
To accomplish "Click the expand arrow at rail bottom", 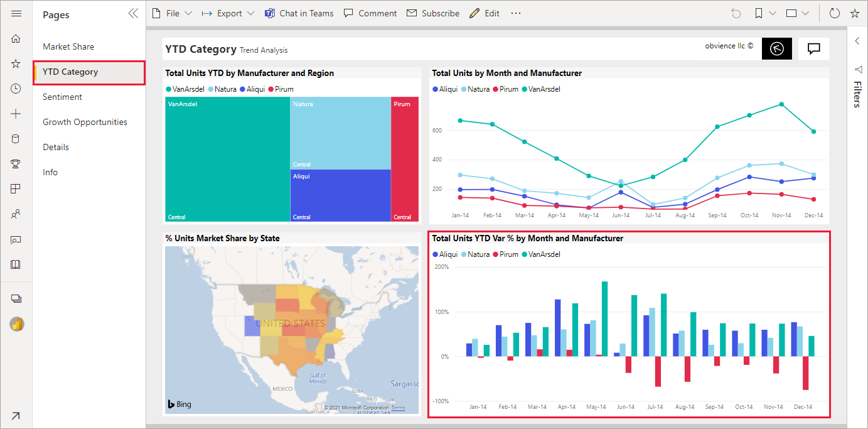I will (16, 416).
